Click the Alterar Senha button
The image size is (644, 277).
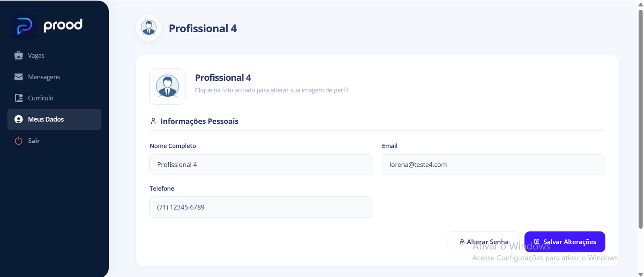click(x=484, y=242)
